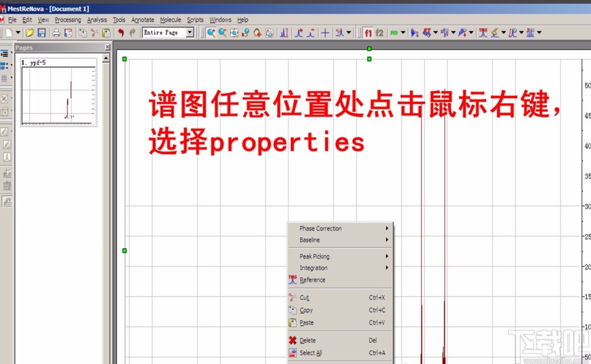
Task: Click the green FID icon
Action: pyautogui.click(x=394, y=33)
